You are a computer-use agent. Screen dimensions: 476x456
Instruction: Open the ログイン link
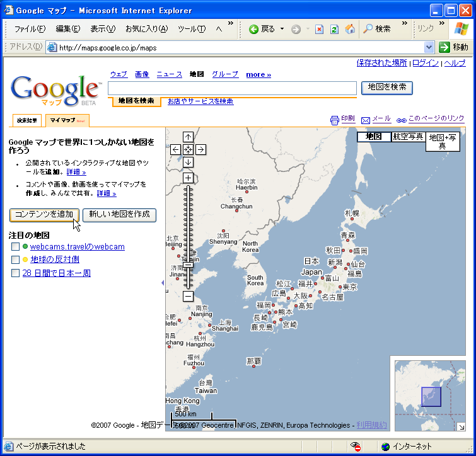tap(426, 63)
